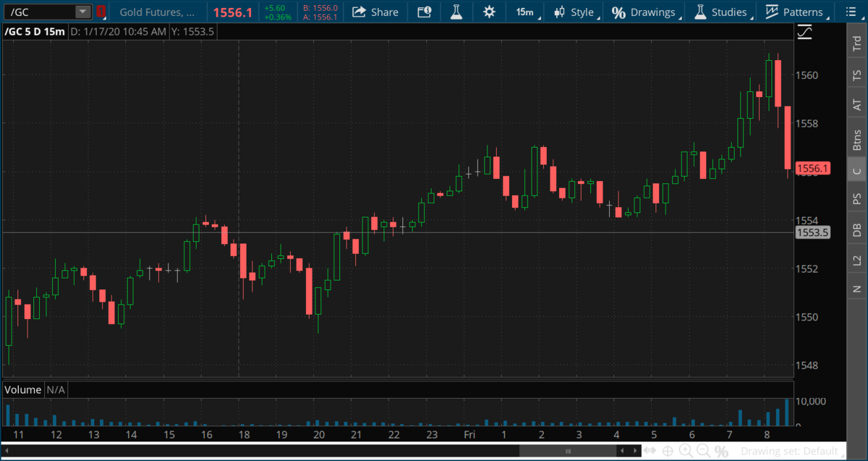Click the 15m timeframe button

point(524,12)
